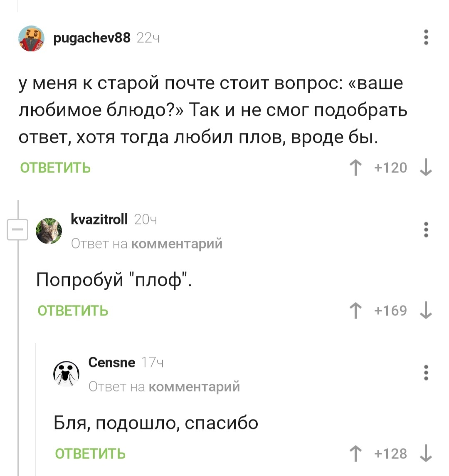The height and width of the screenshot is (476, 449).
Task: Open three-dot menu on pugachev88's comment
Action: coord(426,37)
